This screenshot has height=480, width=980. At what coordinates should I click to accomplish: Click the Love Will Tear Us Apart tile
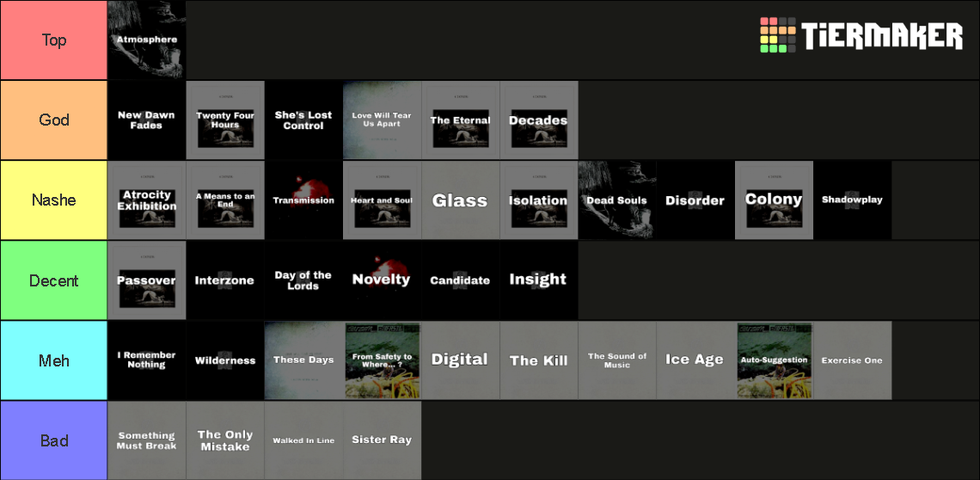pyautogui.click(x=382, y=120)
